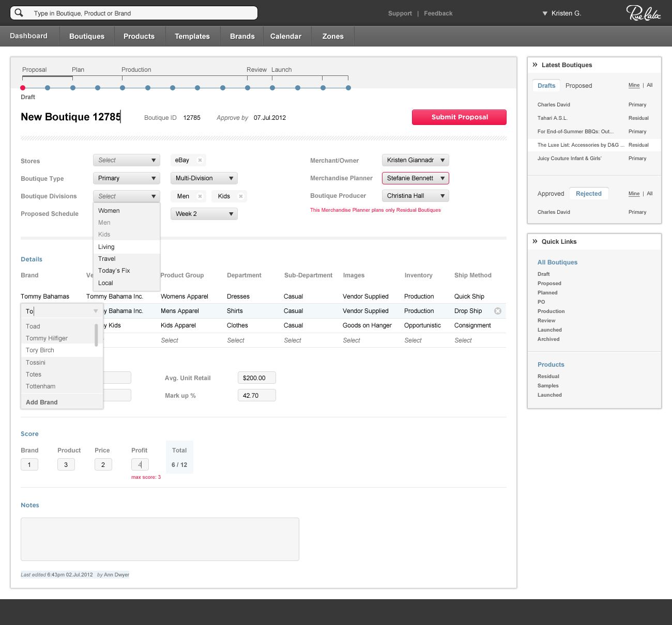The height and width of the screenshot is (625, 672).
Task: Edit the New Boutique 12785 title
Action: click(71, 117)
